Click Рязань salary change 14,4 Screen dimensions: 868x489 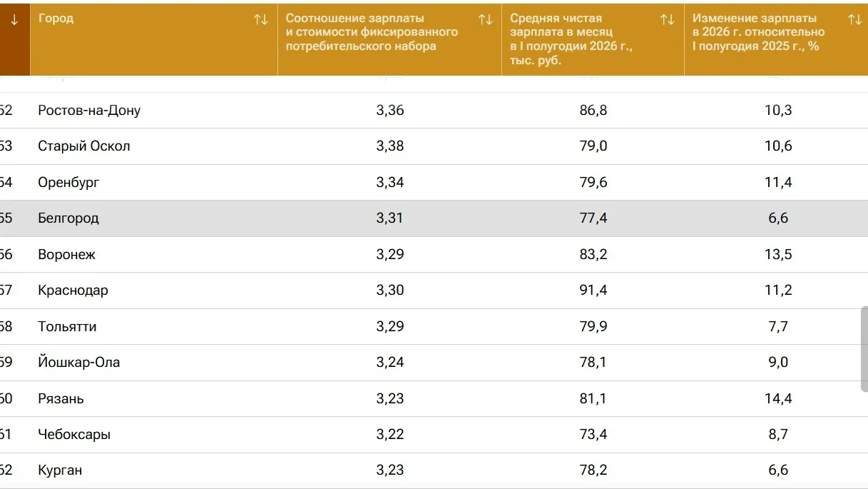pyautogui.click(x=778, y=398)
